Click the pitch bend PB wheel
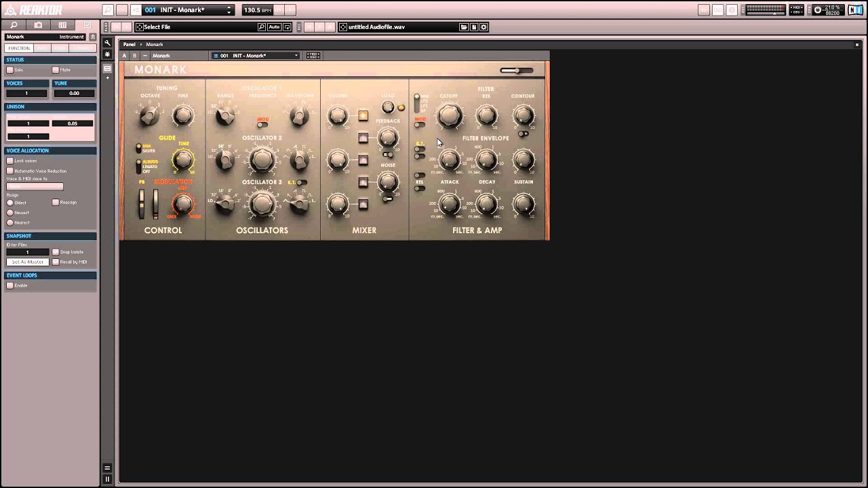 (142, 203)
